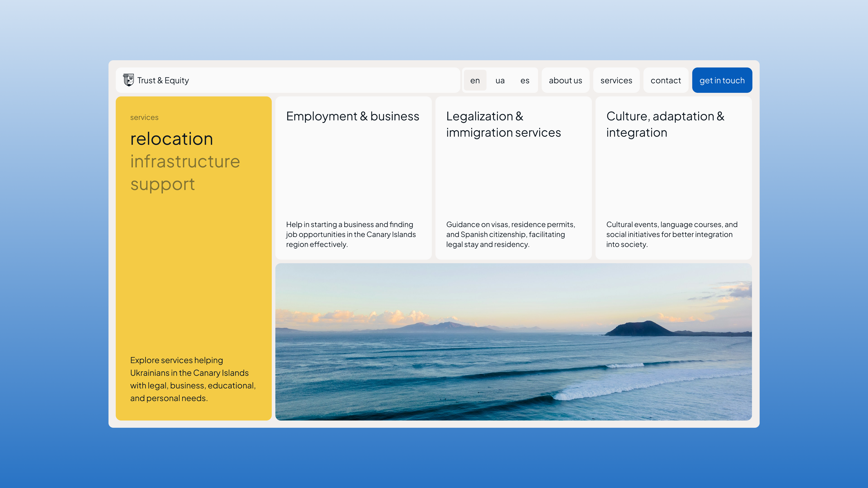Image resolution: width=868 pixels, height=488 pixels.
Task: Select the en language option
Action: (x=475, y=80)
